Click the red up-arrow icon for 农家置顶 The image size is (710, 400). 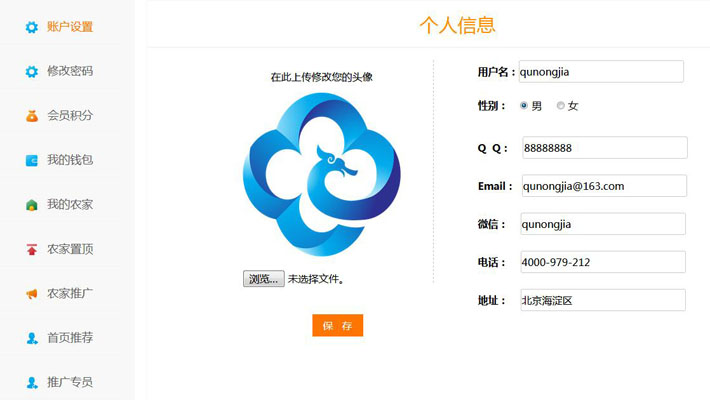point(32,249)
